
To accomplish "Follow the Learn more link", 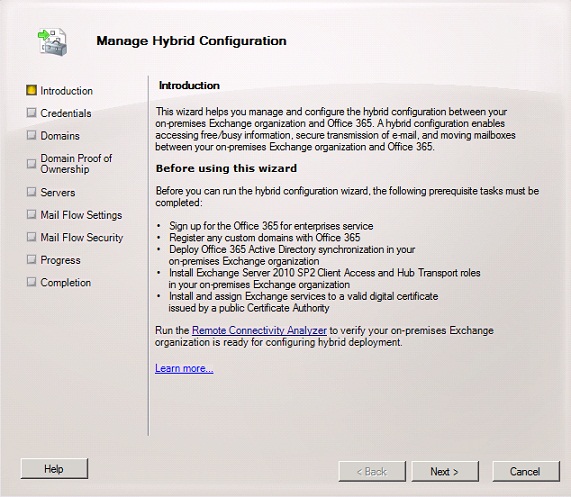I will (184, 368).
